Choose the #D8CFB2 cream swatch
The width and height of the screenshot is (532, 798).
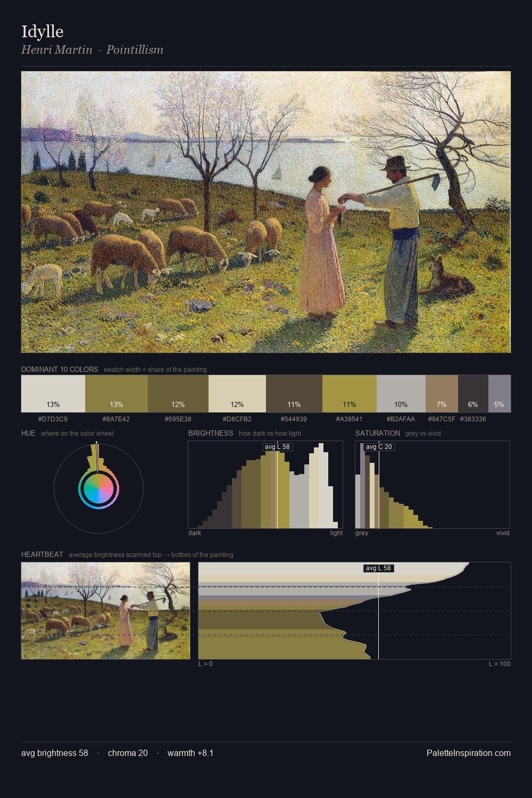coord(237,394)
